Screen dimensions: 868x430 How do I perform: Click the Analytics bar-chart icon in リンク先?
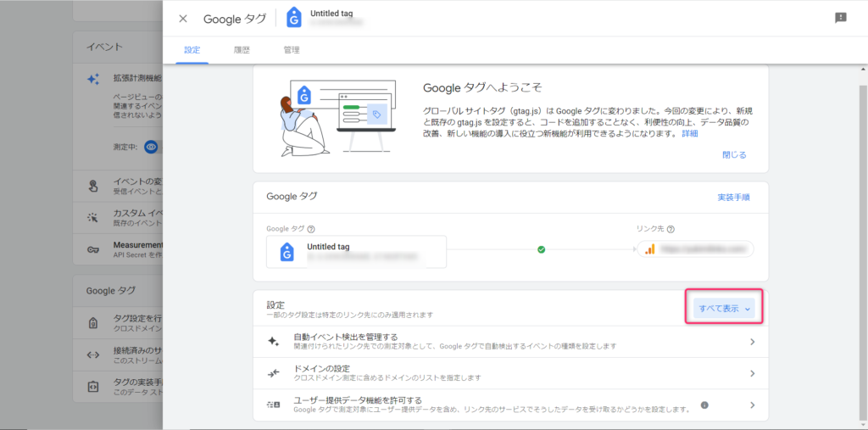pyautogui.click(x=650, y=249)
